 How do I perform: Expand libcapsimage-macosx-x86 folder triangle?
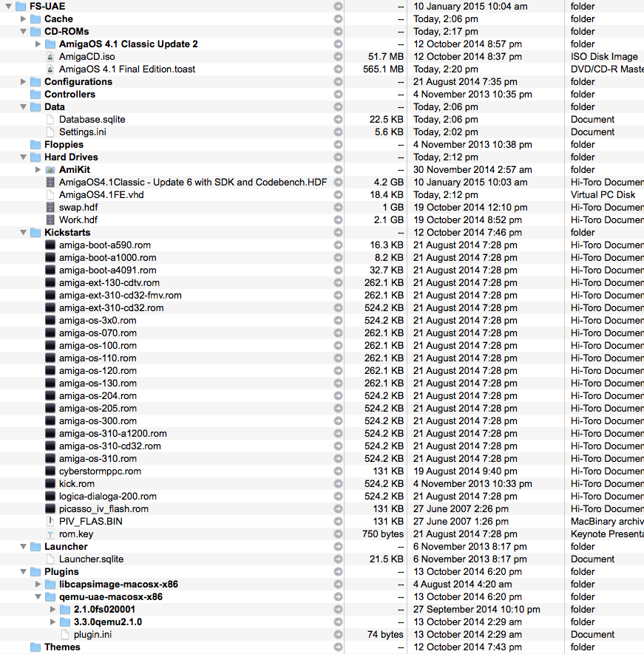[x=38, y=584]
